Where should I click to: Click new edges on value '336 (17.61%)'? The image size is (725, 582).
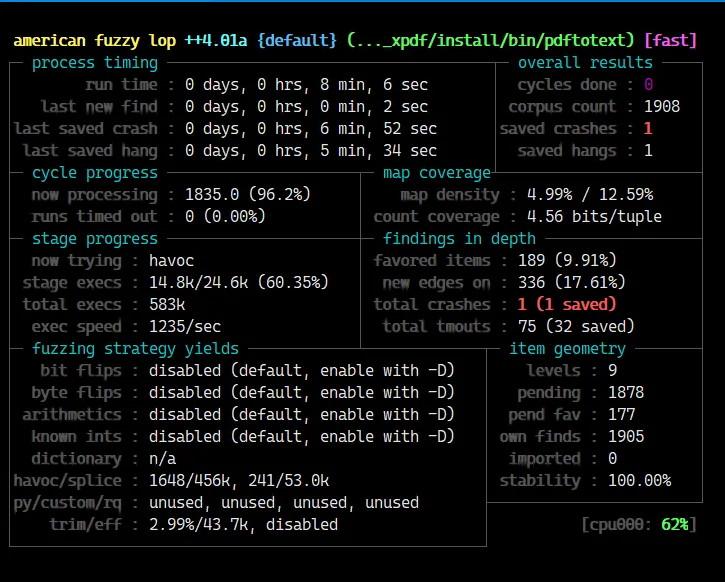[572, 282]
